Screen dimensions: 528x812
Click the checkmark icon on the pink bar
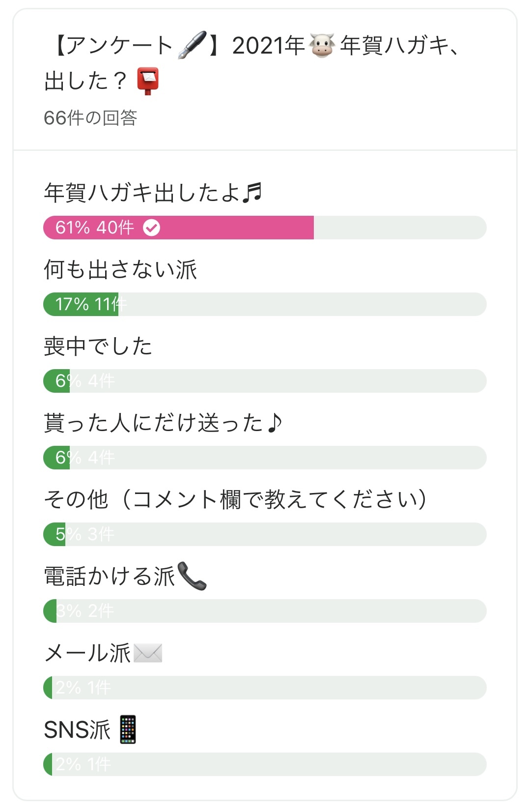(x=151, y=228)
